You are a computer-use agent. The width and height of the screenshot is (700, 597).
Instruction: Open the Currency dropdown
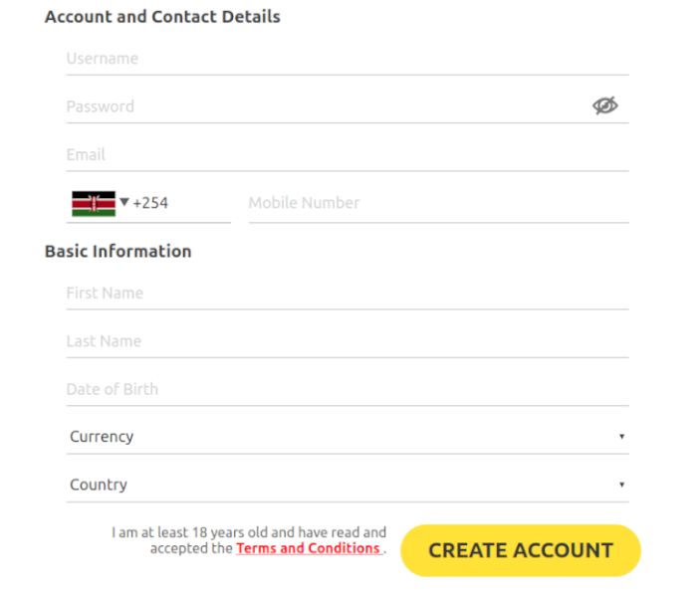tap(348, 437)
